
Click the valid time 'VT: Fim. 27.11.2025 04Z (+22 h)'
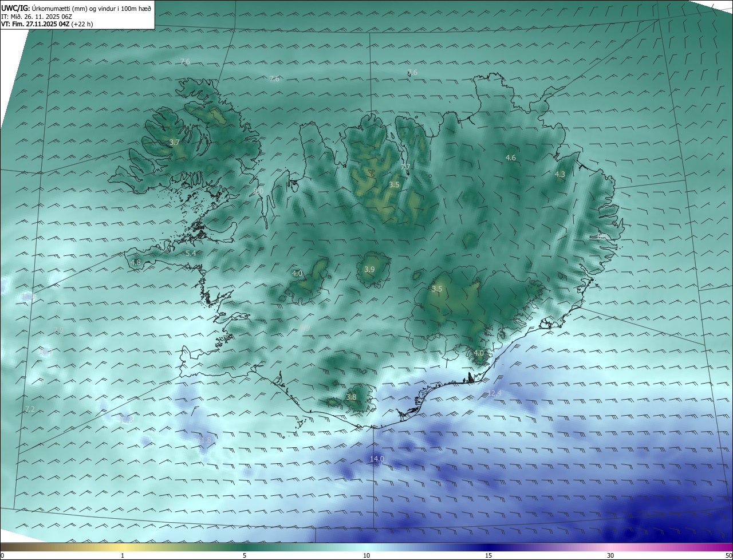[47, 24]
